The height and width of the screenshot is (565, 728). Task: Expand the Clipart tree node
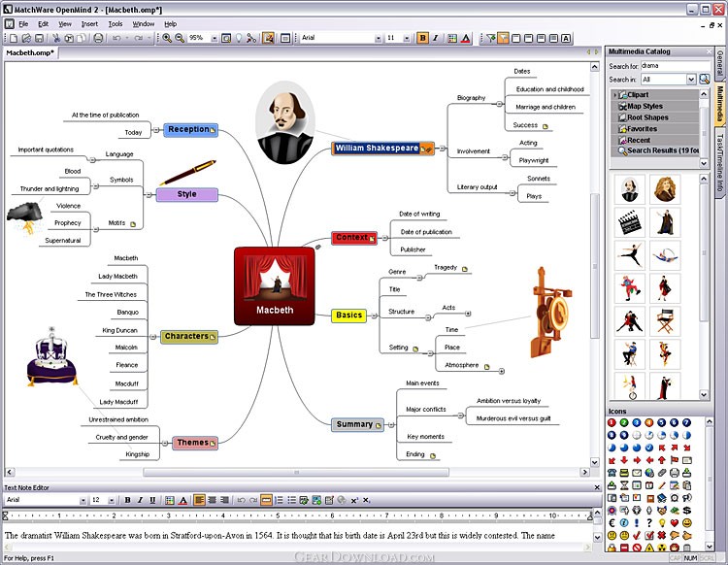click(614, 95)
